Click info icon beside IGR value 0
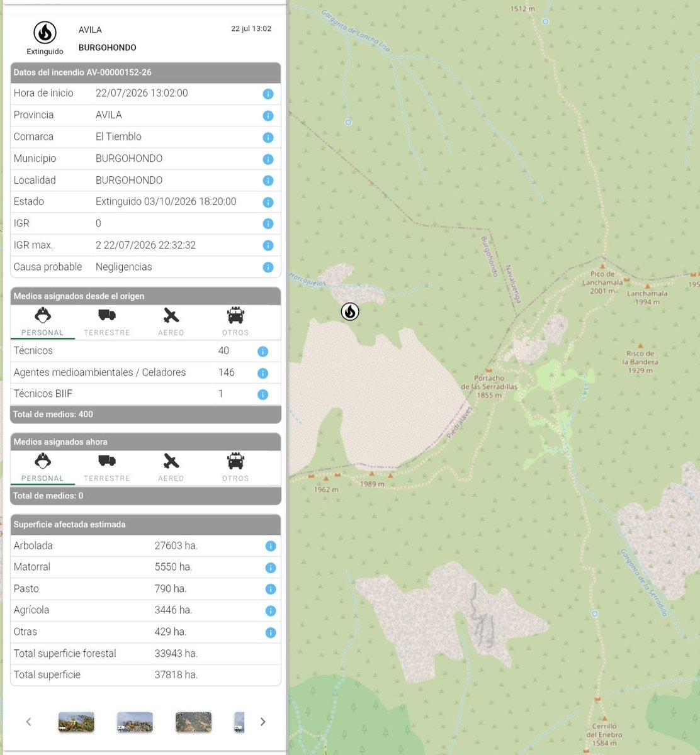 coord(268,224)
